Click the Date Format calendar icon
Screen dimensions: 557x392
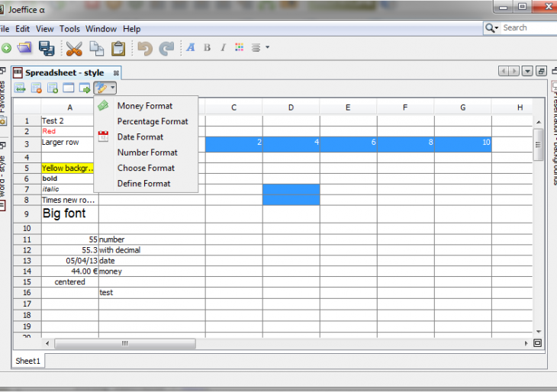103,137
